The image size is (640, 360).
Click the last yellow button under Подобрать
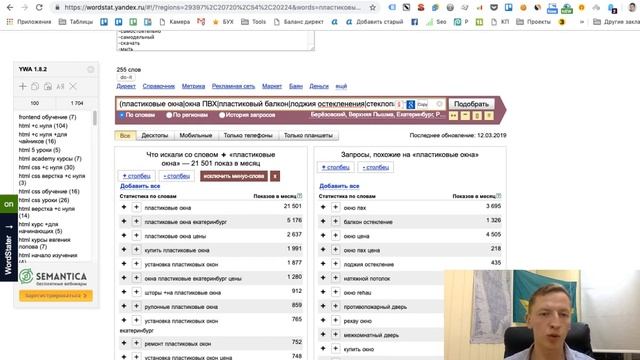(x=489, y=116)
